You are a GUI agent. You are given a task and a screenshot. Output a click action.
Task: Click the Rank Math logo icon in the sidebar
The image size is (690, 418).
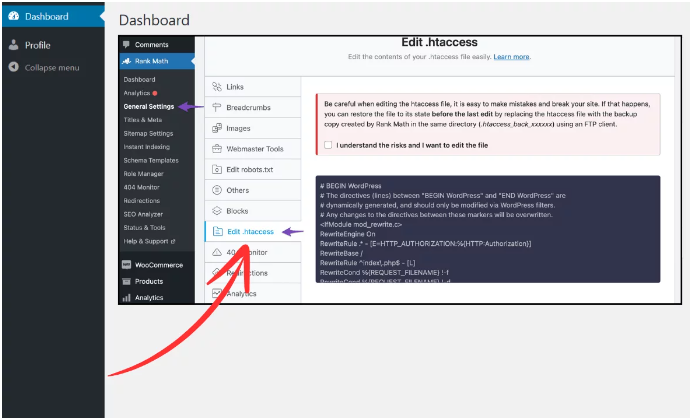(x=127, y=61)
